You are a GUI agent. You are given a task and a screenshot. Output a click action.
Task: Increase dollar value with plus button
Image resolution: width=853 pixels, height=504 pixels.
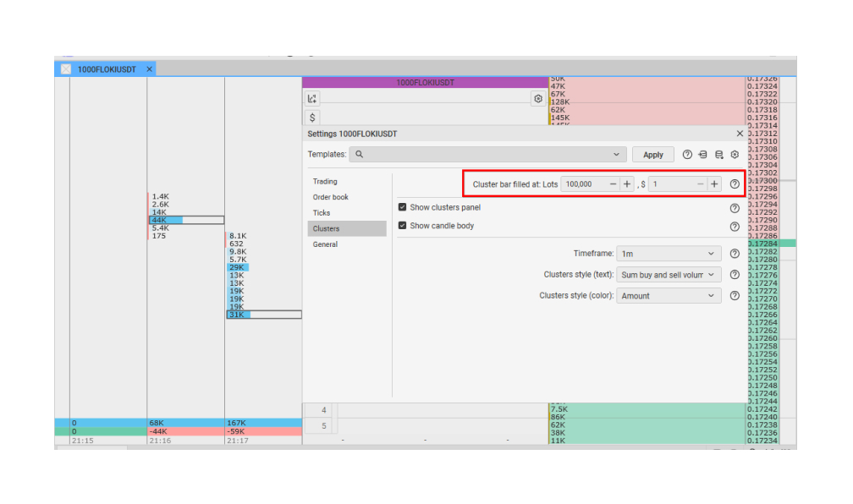(x=714, y=184)
